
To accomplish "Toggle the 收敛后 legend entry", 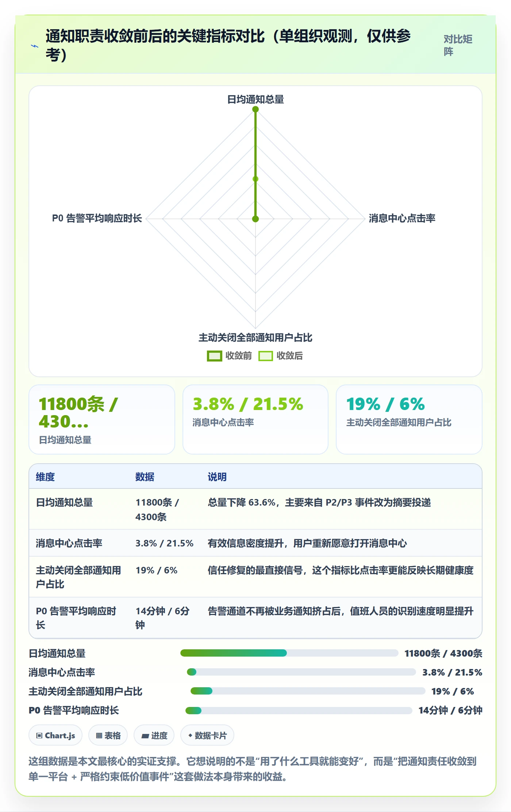I will coord(281,356).
